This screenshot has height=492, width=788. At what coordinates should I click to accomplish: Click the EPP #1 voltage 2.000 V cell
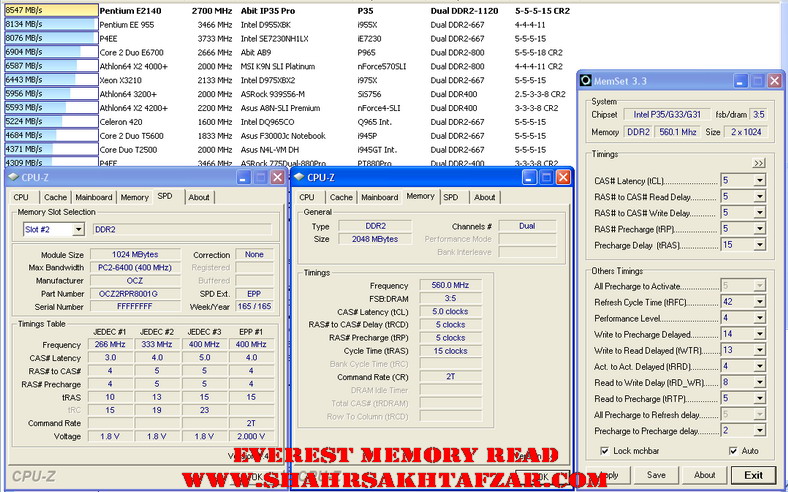[x=251, y=436]
